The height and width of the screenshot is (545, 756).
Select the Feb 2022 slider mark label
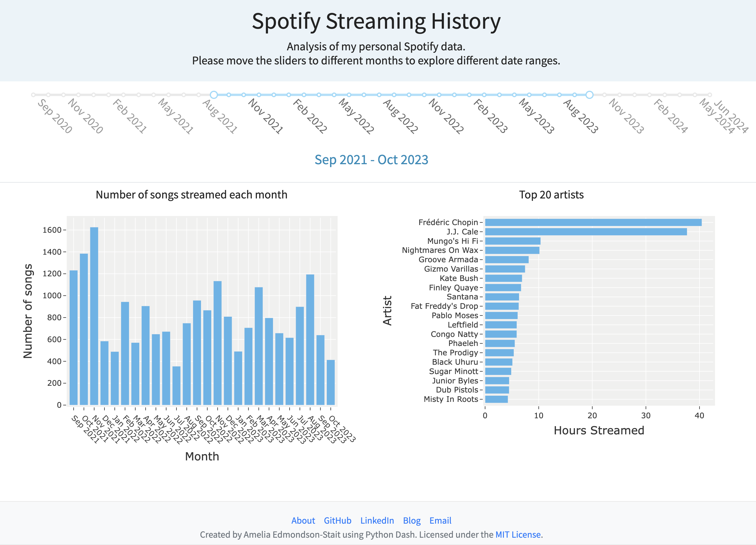pos(310,116)
